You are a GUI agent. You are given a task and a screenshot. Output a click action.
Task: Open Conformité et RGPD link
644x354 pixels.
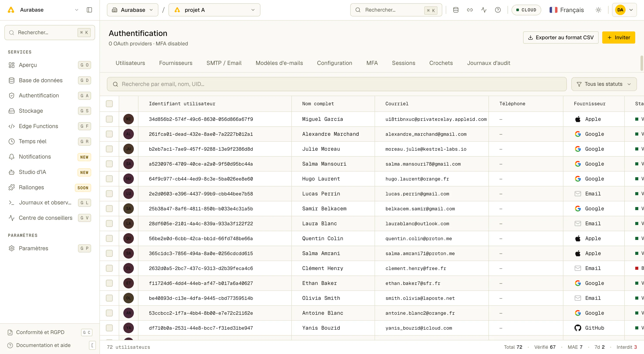[50, 333]
